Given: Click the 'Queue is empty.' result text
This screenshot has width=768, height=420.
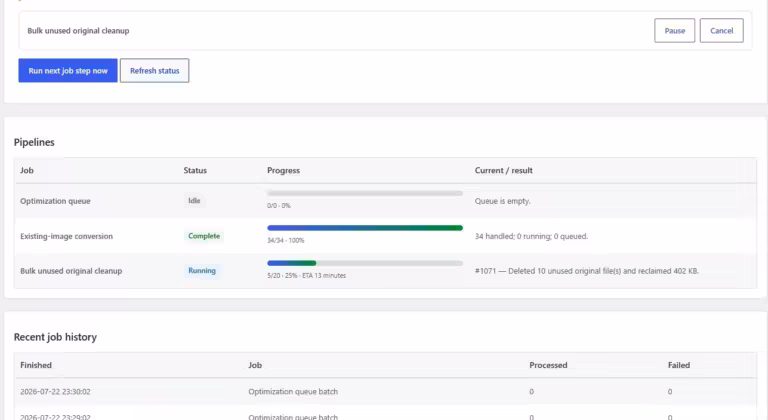Looking at the screenshot, I should click(503, 201).
